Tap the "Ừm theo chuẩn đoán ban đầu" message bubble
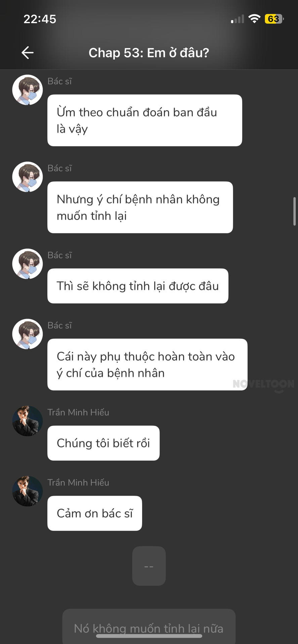This screenshot has width=298, height=644. [x=145, y=120]
